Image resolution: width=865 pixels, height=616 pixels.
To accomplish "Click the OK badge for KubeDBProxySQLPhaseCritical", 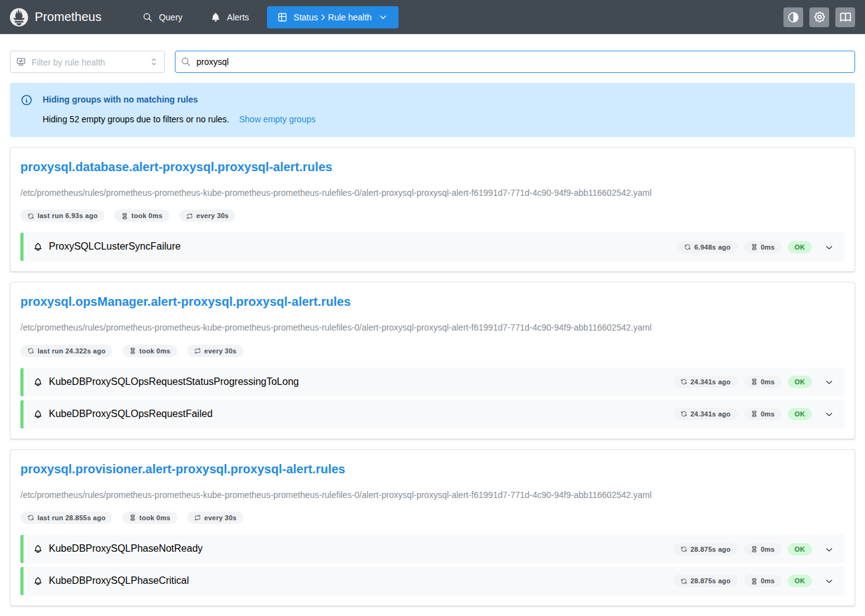I will [800, 581].
